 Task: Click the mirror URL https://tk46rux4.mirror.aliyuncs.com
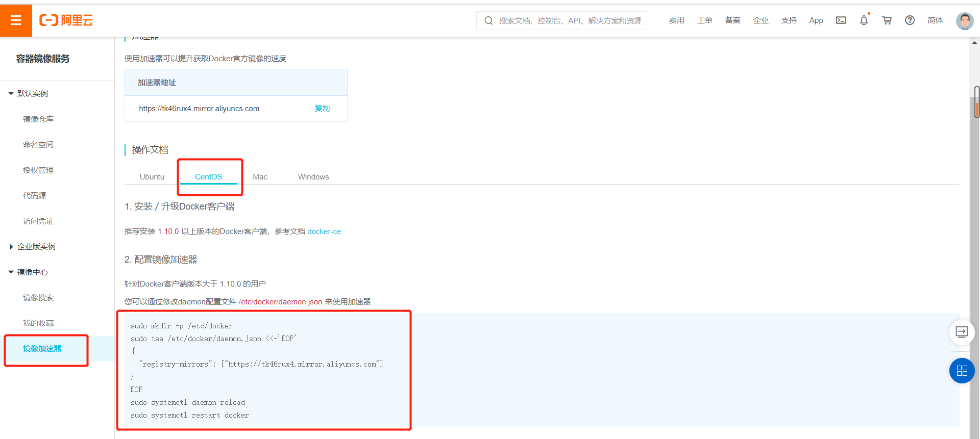tap(199, 108)
